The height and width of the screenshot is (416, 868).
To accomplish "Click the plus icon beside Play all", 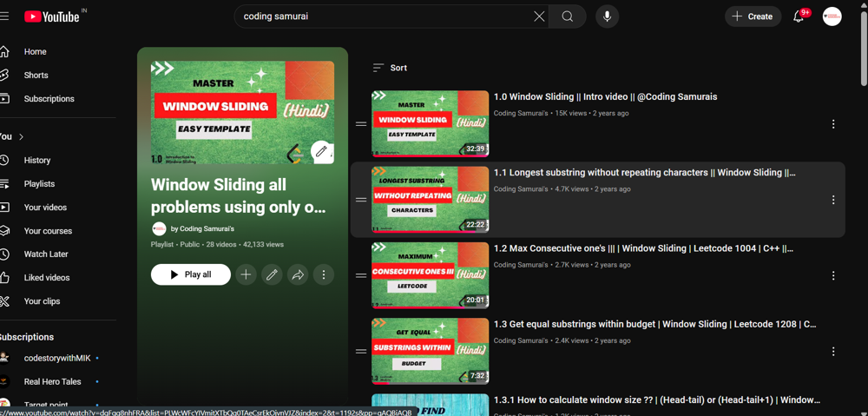I will click(x=246, y=274).
